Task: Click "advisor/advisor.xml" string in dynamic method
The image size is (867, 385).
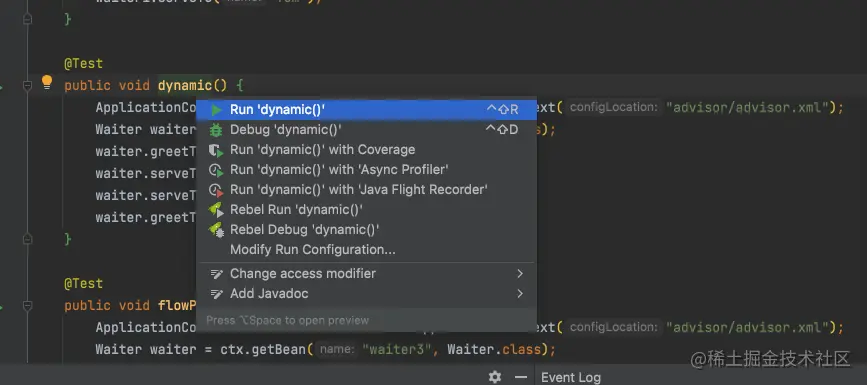Action: (x=748, y=107)
